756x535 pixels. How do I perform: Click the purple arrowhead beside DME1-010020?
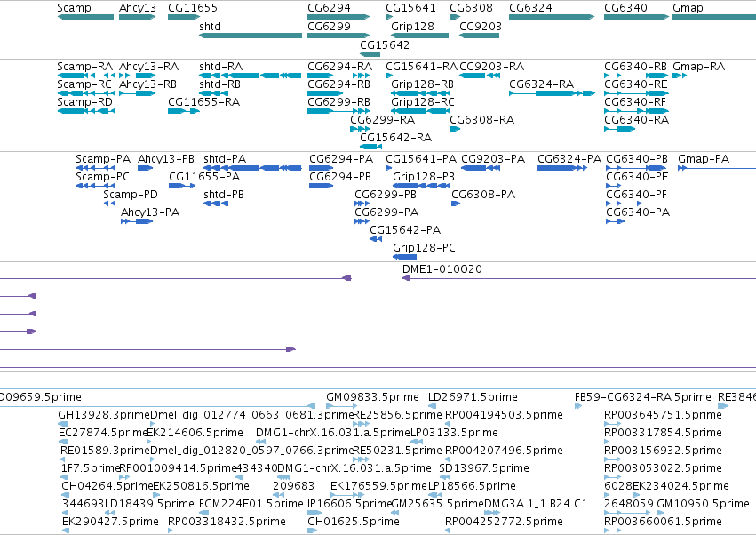[407, 278]
